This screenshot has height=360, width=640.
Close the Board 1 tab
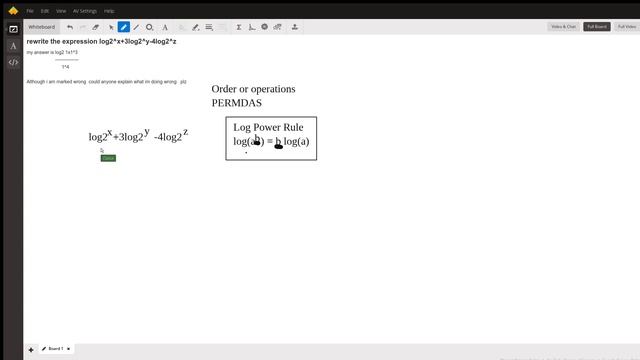[69, 349]
